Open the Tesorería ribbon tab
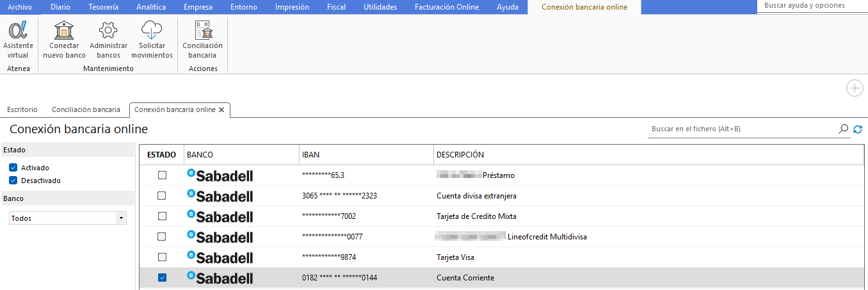The height and width of the screenshot is (290, 868). 103,7
